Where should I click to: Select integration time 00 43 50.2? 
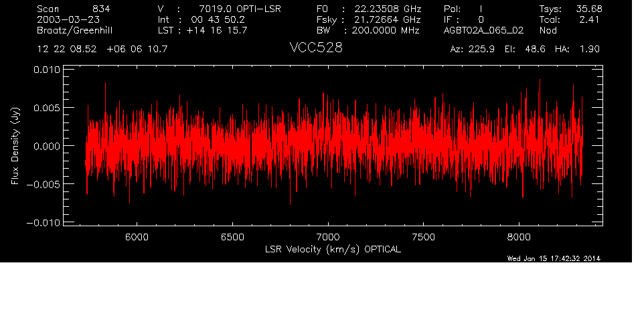point(218,19)
